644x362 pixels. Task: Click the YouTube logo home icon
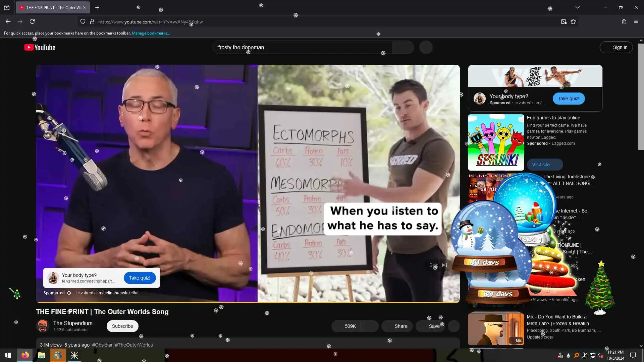pyautogui.click(x=40, y=48)
